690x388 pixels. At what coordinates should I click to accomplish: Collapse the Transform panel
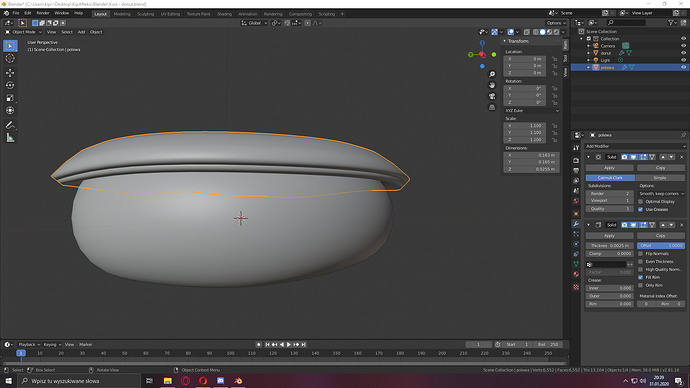pos(505,41)
